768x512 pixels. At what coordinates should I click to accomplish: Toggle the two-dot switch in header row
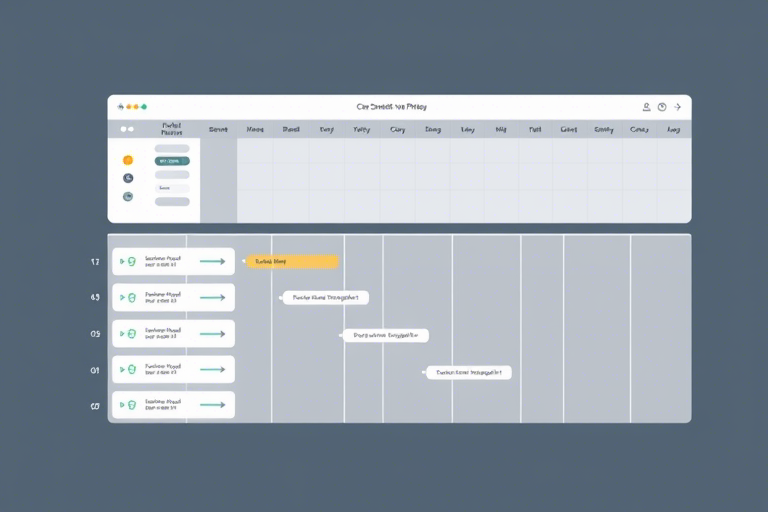pos(127,129)
